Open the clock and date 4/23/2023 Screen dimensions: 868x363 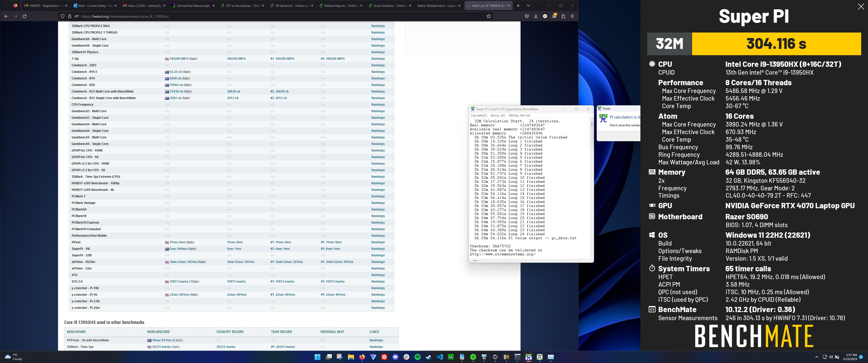(851, 357)
